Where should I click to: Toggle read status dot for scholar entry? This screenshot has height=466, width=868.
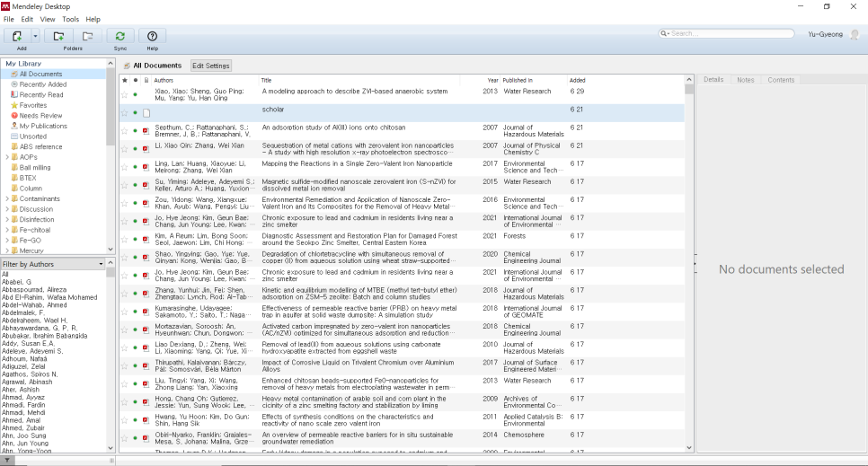(x=135, y=113)
